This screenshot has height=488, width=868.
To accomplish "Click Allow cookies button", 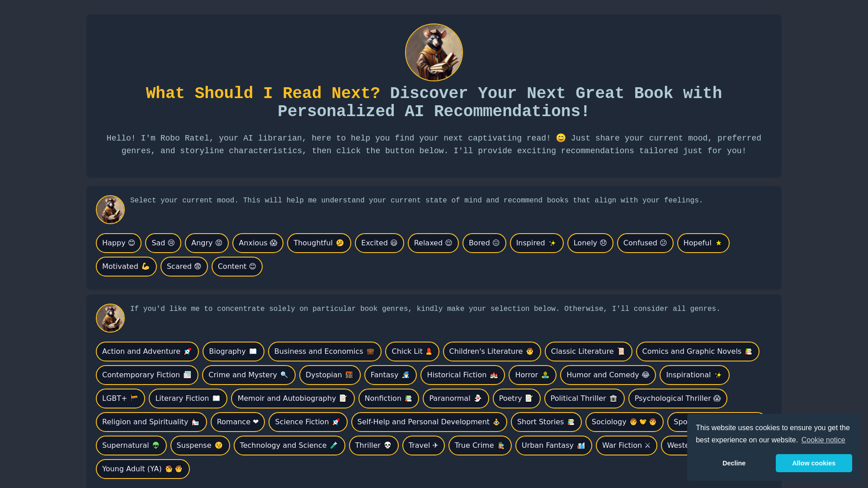I will (814, 463).
